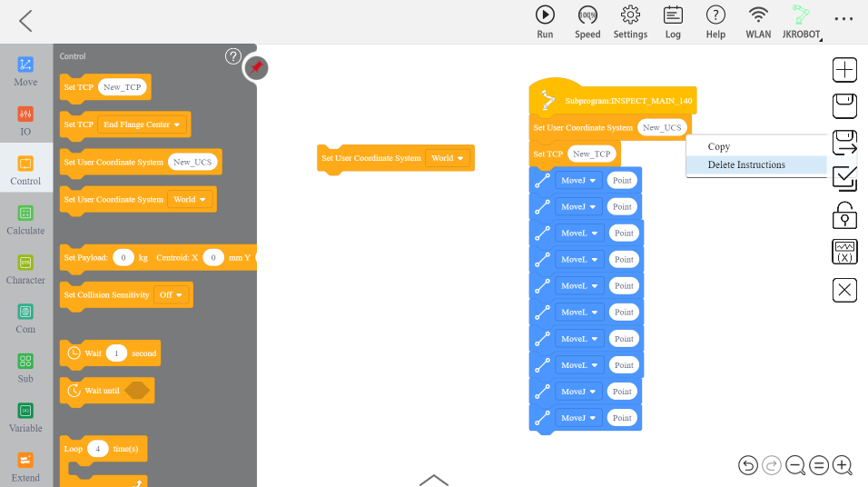Switch to the Calculate category tab
868x487 pixels.
click(x=25, y=221)
